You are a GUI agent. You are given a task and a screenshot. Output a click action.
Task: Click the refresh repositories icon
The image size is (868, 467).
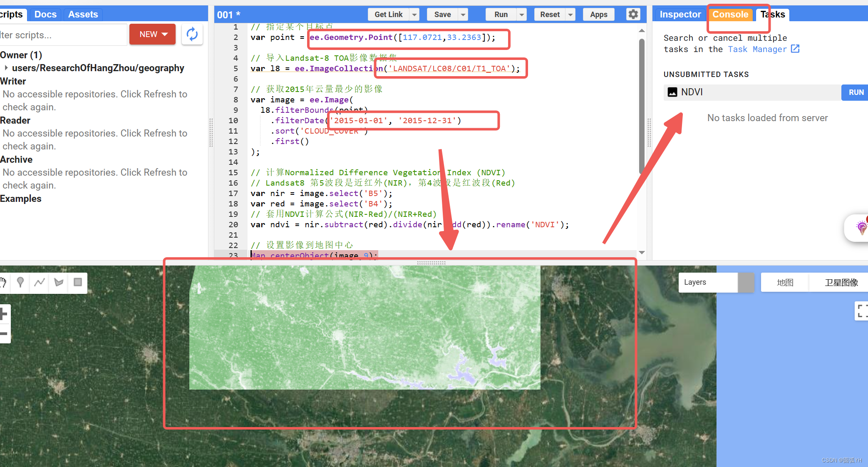pos(192,34)
